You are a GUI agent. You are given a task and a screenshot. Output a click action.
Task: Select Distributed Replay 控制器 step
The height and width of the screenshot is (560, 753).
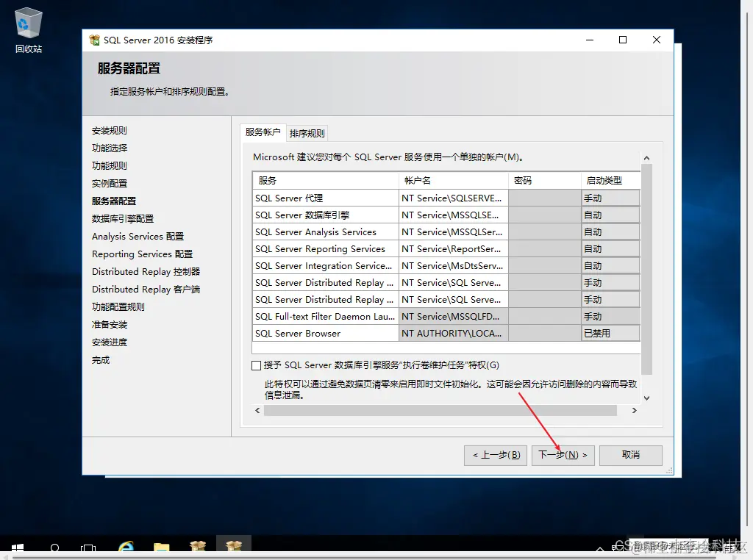(x=146, y=272)
